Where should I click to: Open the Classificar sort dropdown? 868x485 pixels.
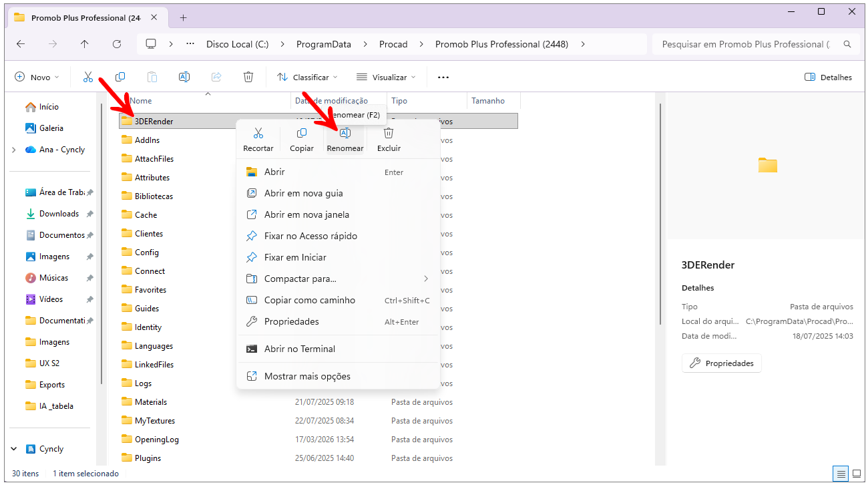tap(307, 77)
